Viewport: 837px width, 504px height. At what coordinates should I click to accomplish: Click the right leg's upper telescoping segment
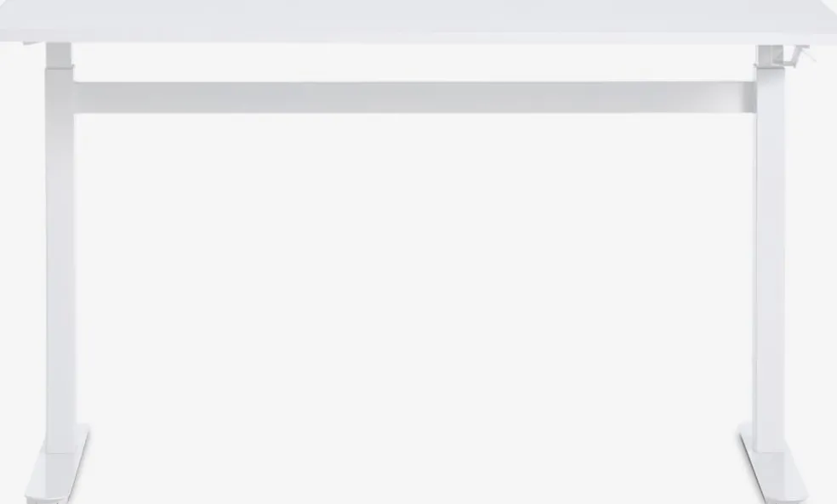tap(771, 54)
